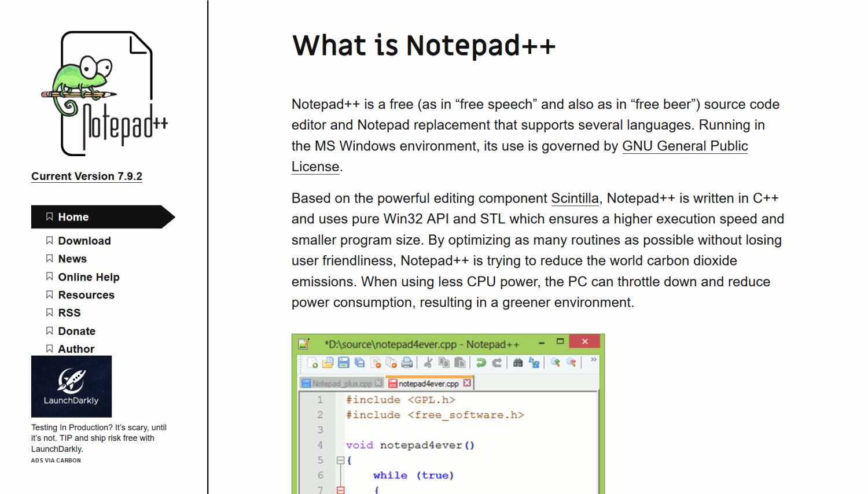Click the Redo arrow icon

point(496,362)
